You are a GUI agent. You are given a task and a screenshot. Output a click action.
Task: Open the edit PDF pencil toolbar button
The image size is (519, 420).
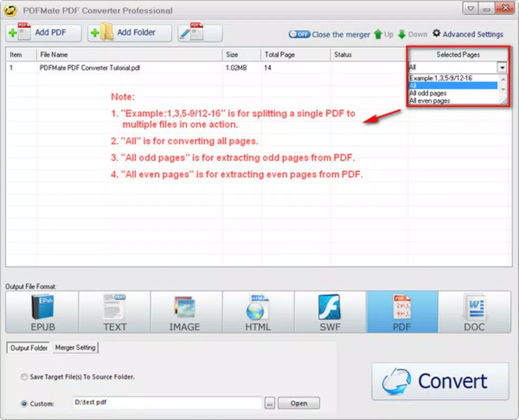200,33
